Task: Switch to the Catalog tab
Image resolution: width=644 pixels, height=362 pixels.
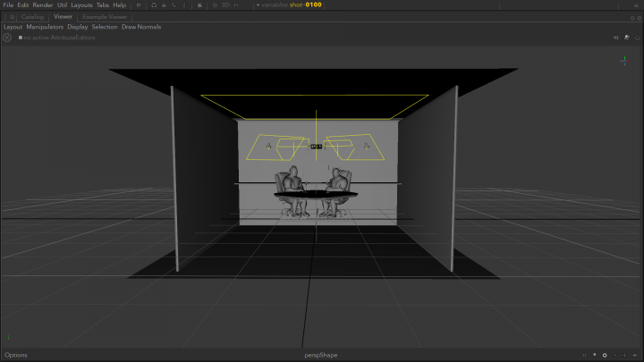Action: (x=32, y=17)
